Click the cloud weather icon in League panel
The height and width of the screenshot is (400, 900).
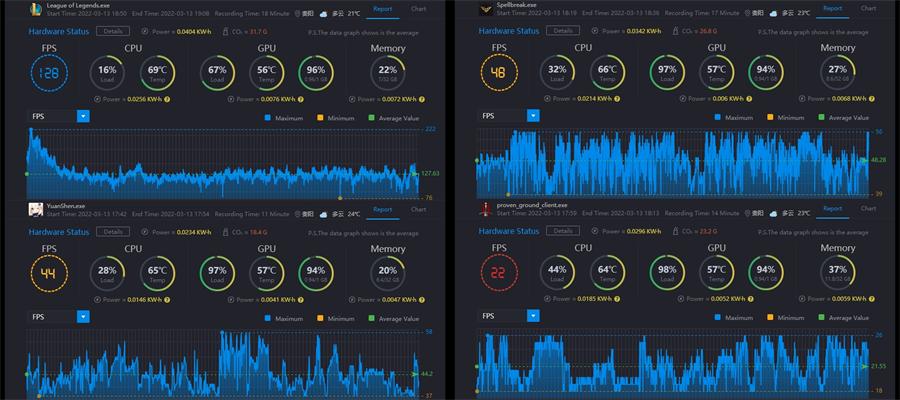pyautogui.click(x=324, y=13)
